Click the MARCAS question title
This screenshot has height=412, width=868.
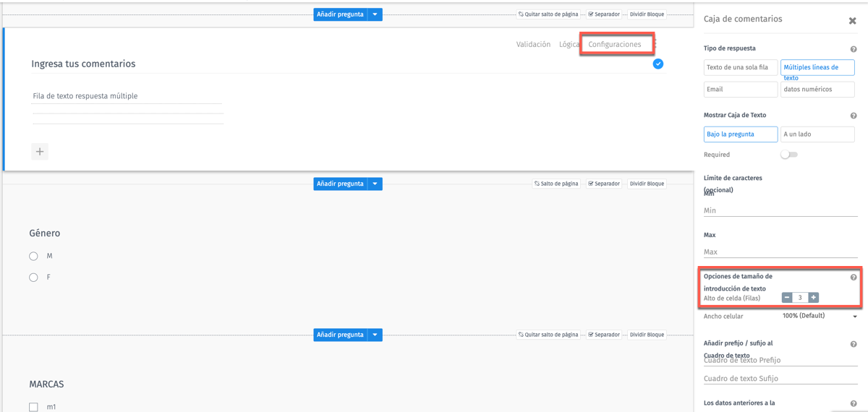tap(46, 385)
